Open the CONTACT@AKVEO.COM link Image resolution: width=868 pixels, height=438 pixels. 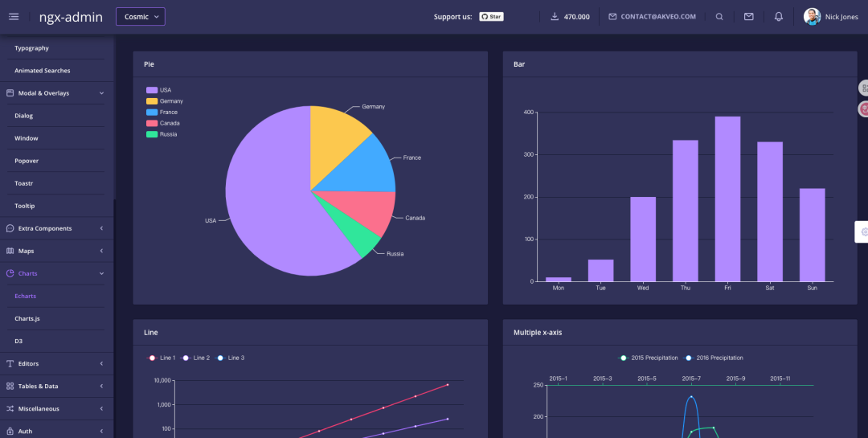(x=658, y=17)
